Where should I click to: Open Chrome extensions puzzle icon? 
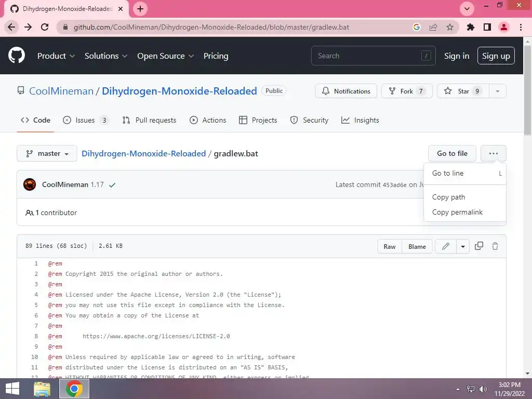[x=470, y=27]
